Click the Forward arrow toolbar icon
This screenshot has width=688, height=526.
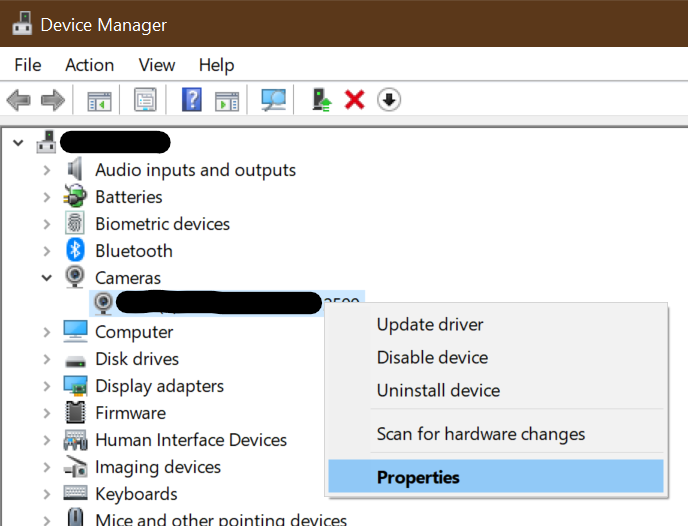[x=52, y=100]
